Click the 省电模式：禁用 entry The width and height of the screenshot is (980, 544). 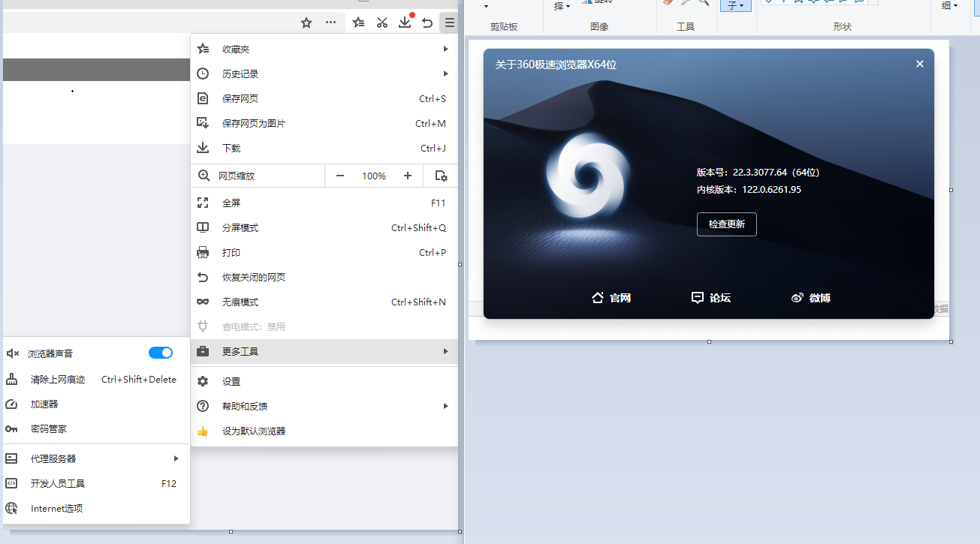click(x=324, y=326)
